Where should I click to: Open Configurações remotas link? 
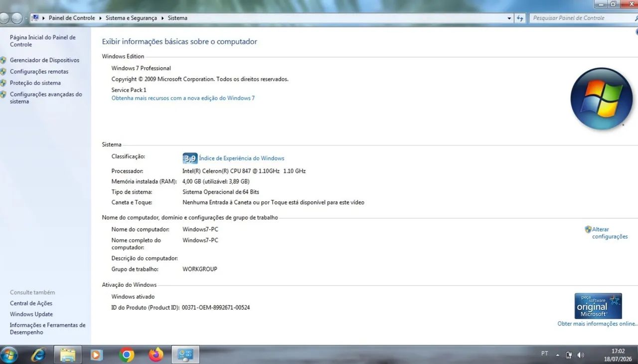point(39,72)
